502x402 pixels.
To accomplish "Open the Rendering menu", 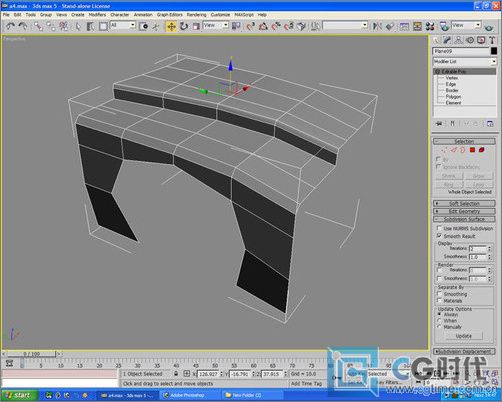I will click(x=196, y=15).
